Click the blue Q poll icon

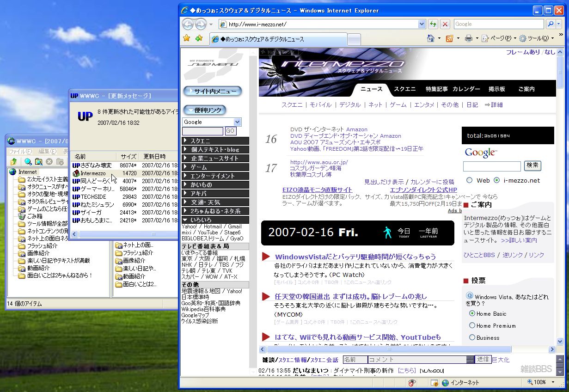pos(469,295)
